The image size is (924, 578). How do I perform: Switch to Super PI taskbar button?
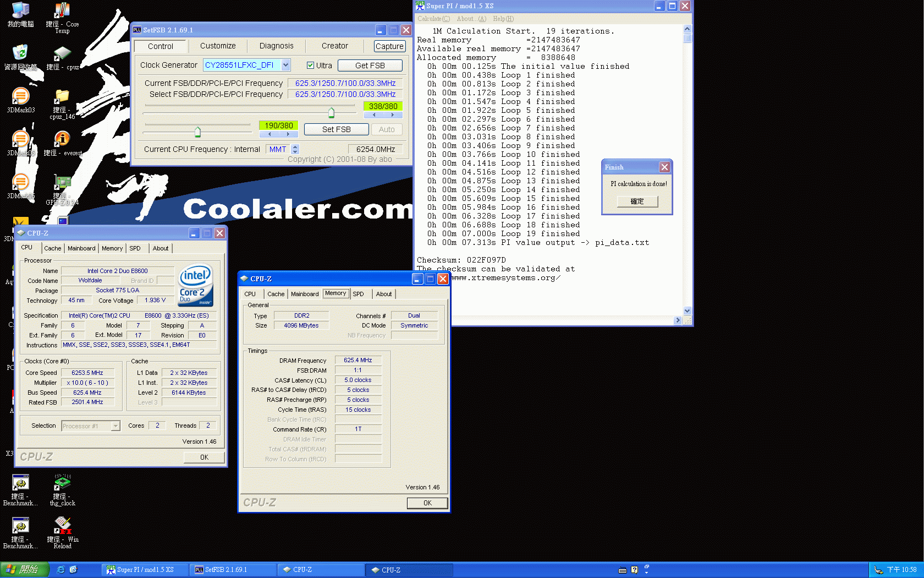tap(145, 570)
